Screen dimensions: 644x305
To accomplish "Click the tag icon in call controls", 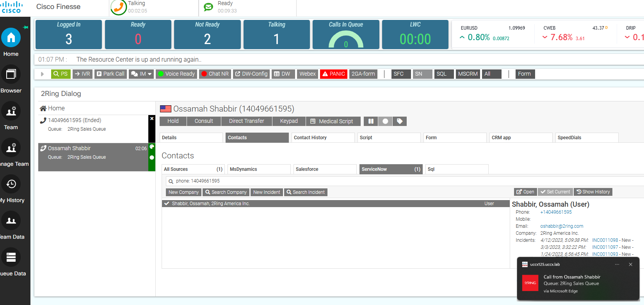I will 400,121.
